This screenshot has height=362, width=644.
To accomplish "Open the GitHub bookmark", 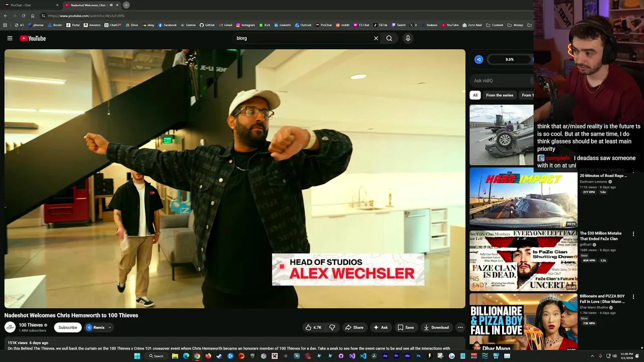I will pos(207,25).
